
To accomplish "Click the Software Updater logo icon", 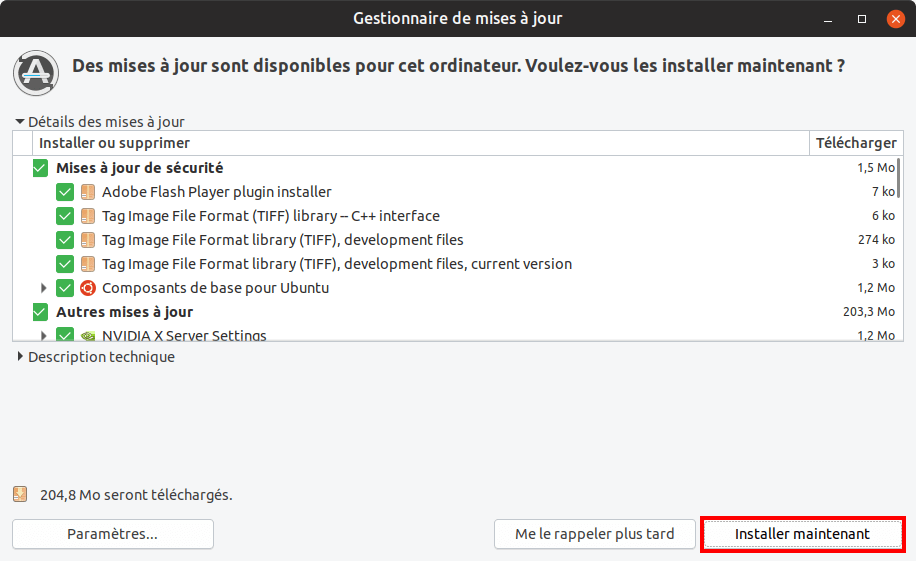I will pos(36,73).
